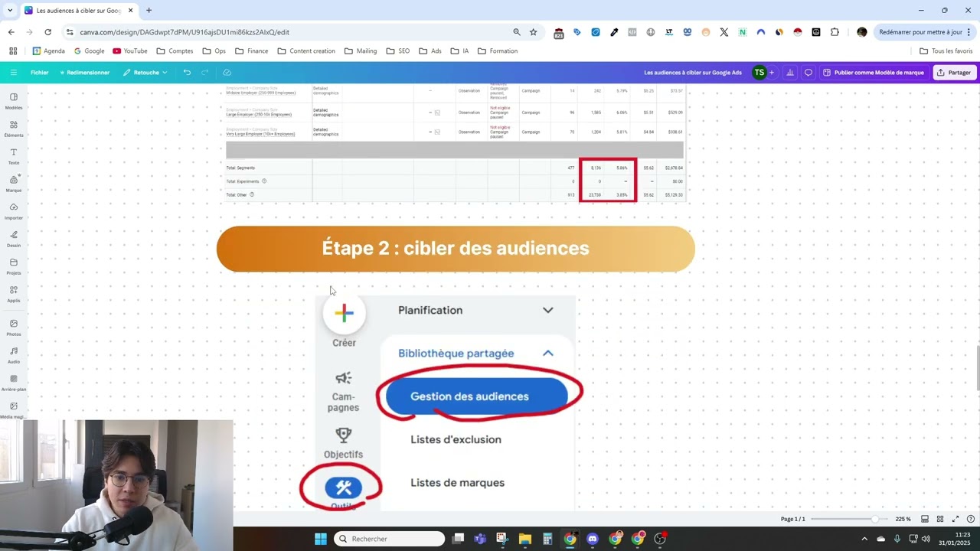Viewport: 980px width, 551px height.
Task: Open the Finance bookmarks folder
Action: pyautogui.click(x=252, y=51)
